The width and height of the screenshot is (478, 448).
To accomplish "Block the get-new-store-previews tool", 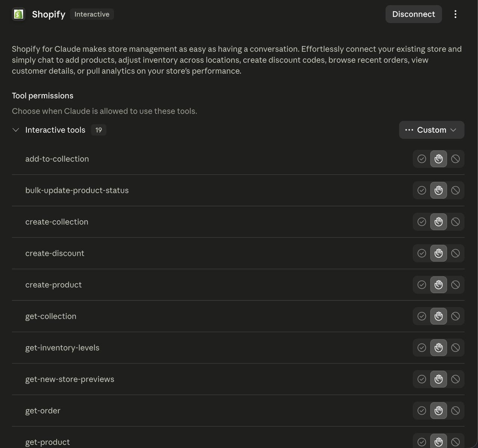I will tap(455, 379).
